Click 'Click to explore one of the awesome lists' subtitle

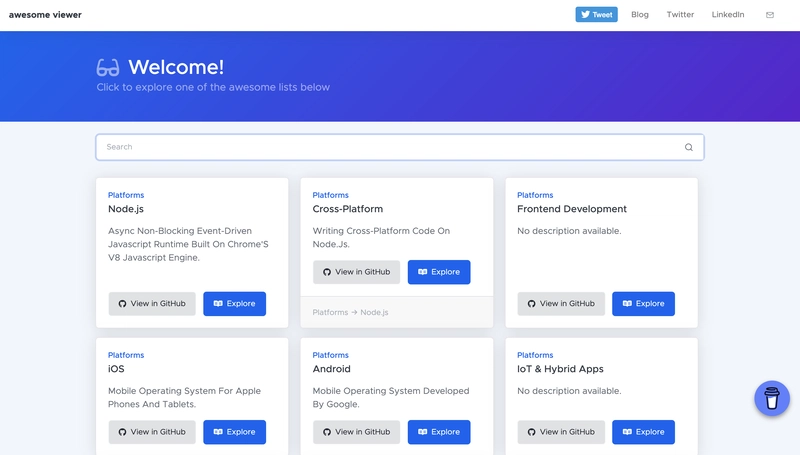point(213,87)
